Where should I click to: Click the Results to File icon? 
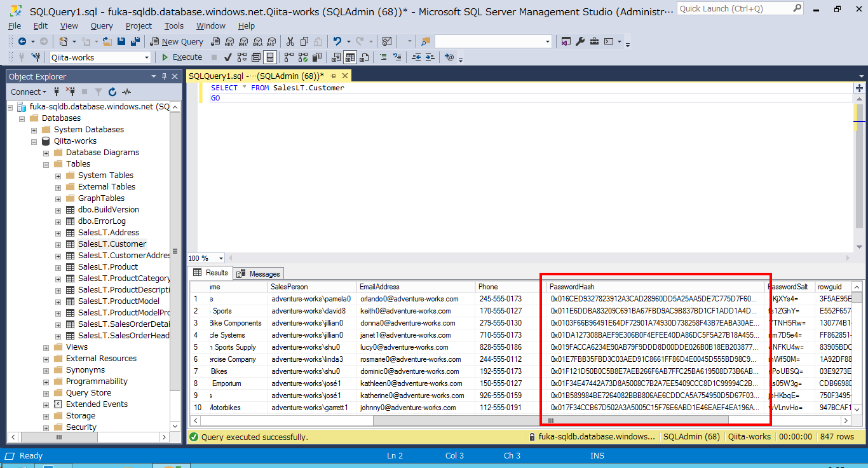coord(363,57)
